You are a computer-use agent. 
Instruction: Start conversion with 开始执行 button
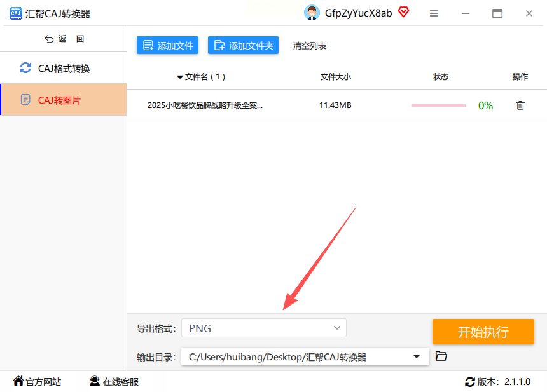point(483,332)
